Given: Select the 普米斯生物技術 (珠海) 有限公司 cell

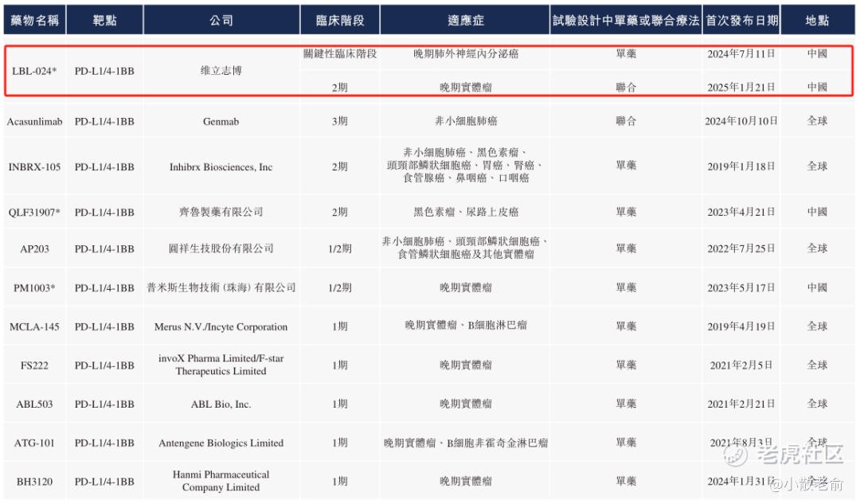Looking at the screenshot, I should (221, 287).
